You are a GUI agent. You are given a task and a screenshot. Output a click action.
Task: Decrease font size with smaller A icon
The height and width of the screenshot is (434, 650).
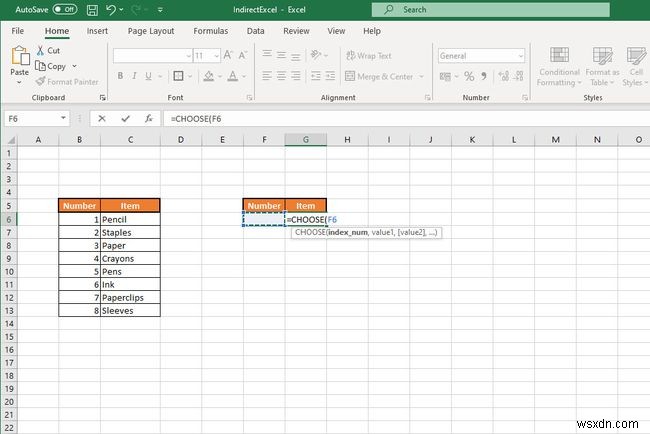click(x=243, y=55)
